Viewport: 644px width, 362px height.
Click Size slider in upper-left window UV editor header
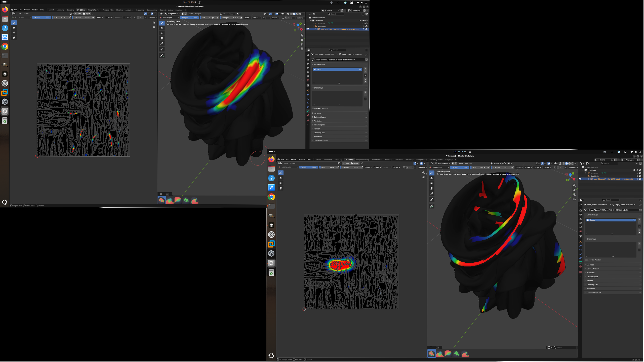tap(60, 17)
